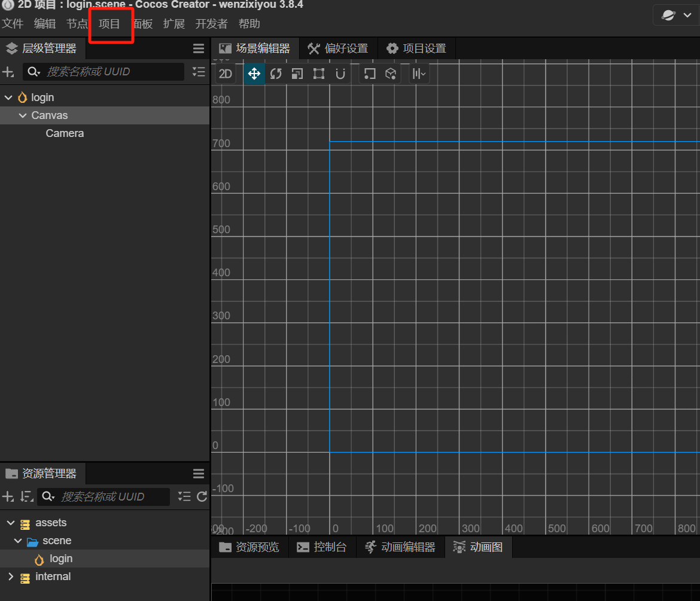Expand the internal database folder
The width and height of the screenshot is (700, 601).
(11, 576)
